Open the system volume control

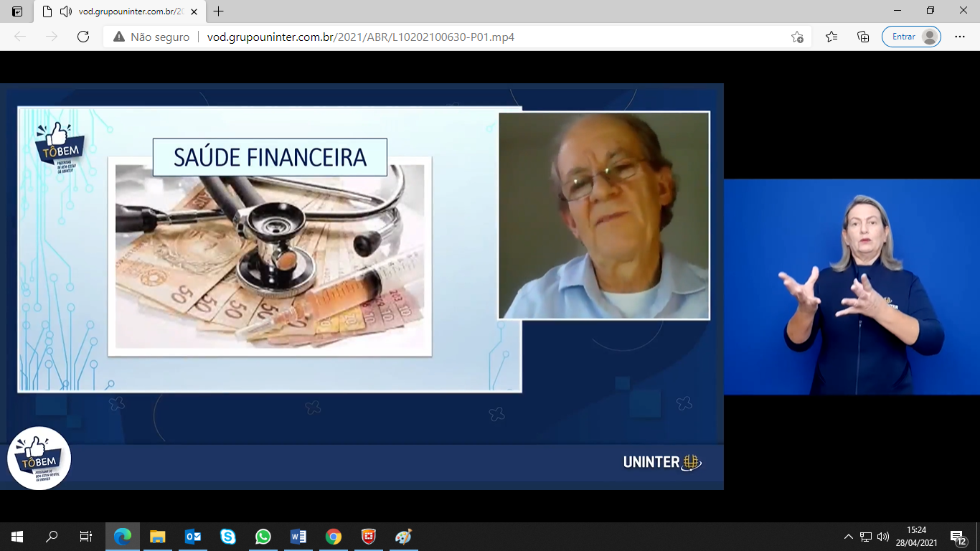tap(883, 537)
